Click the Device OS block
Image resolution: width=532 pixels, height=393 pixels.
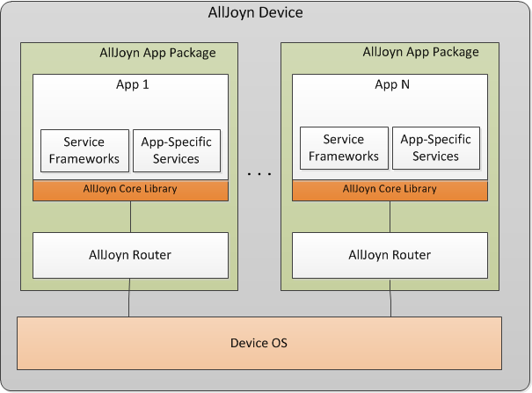[259, 343]
